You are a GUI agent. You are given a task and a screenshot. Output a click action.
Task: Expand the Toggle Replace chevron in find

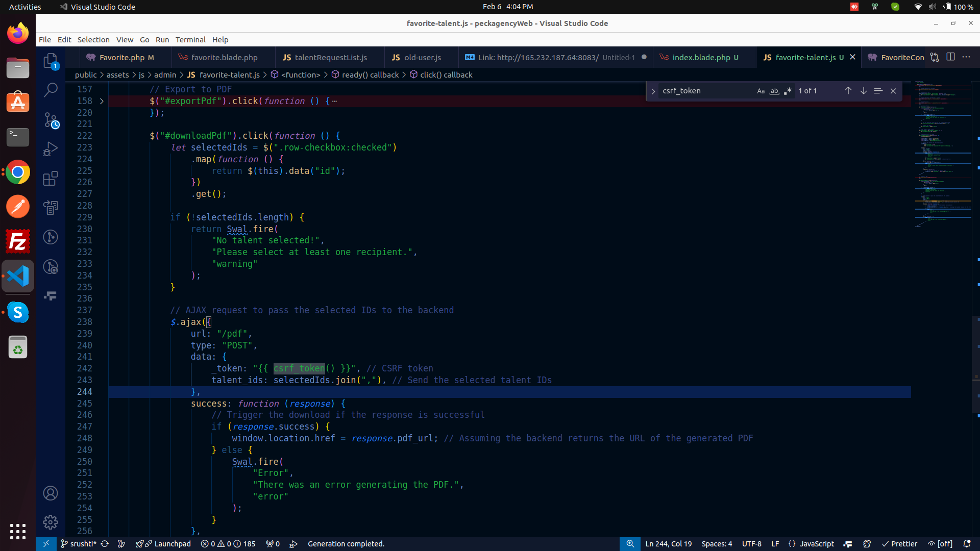click(x=653, y=91)
